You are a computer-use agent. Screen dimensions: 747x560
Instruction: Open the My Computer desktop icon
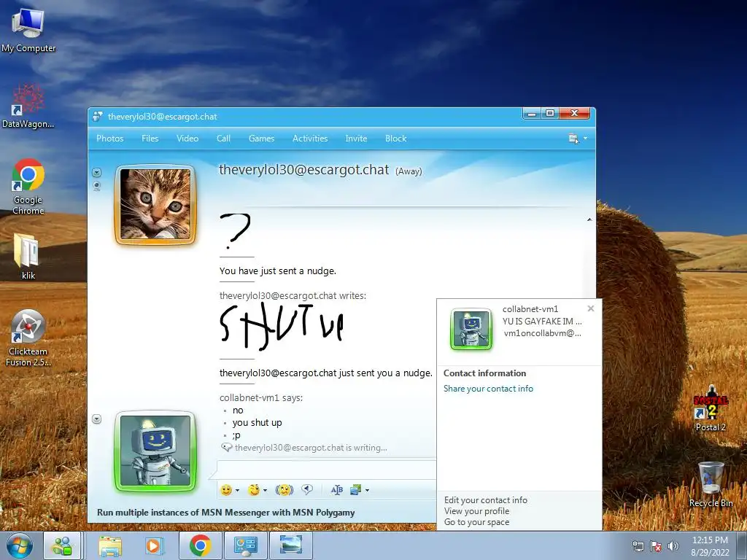point(28,29)
